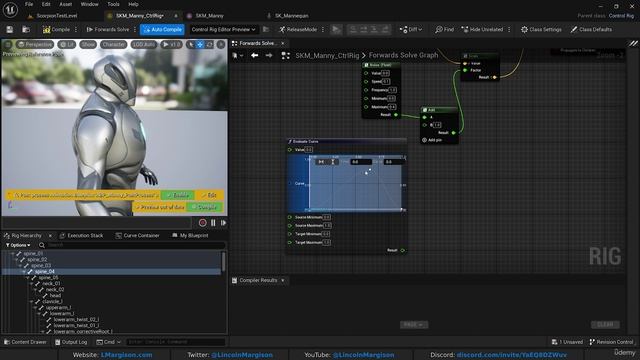Click the Unreal Engine logo icon
Viewport: 640px width, 360px height.
coord(10,10)
